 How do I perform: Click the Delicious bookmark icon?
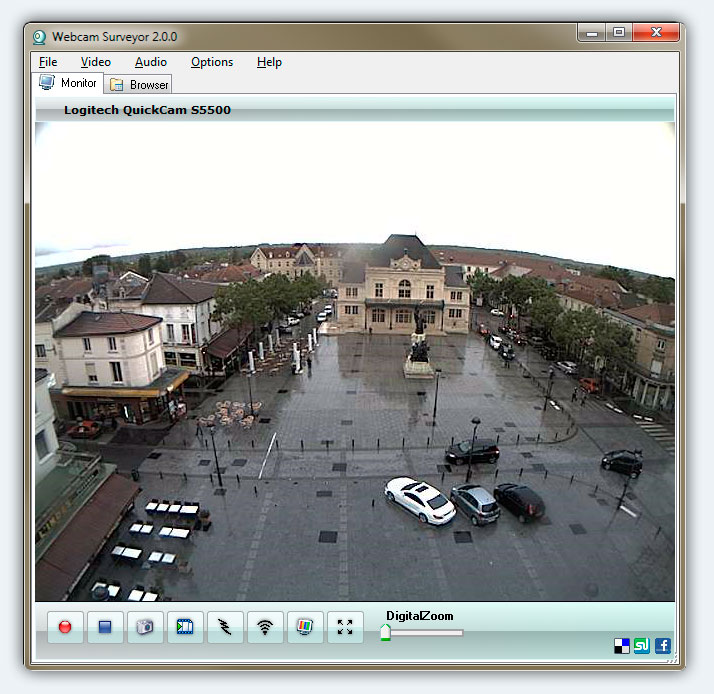[x=622, y=646]
